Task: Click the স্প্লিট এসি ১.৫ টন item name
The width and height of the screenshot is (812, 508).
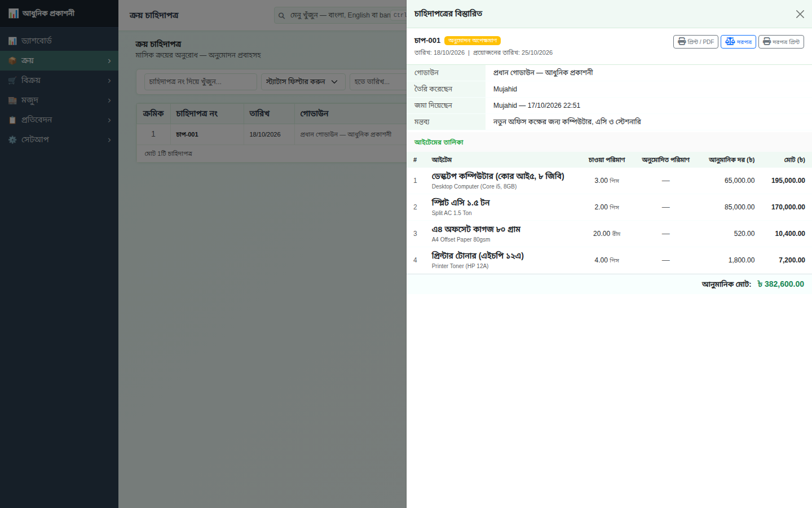Action: click(x=461, y=203)
